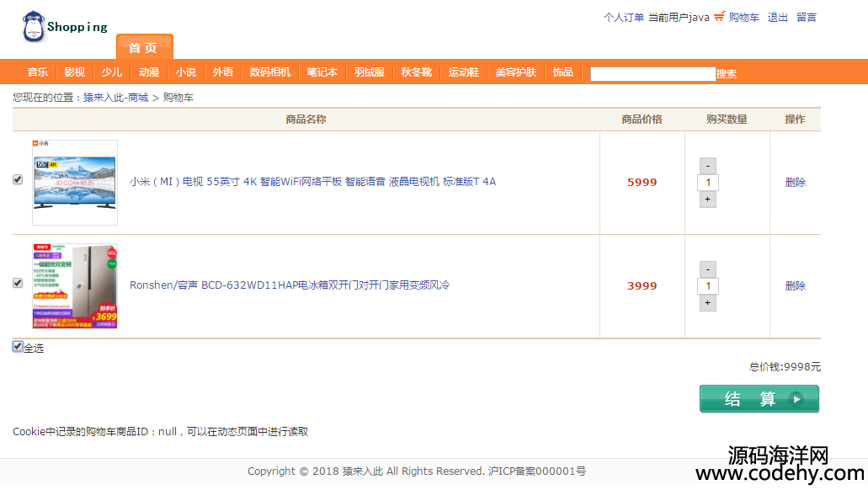Open the 首页 tab
The height and width of the screenshot is (490, 868).
pos(145,47)
